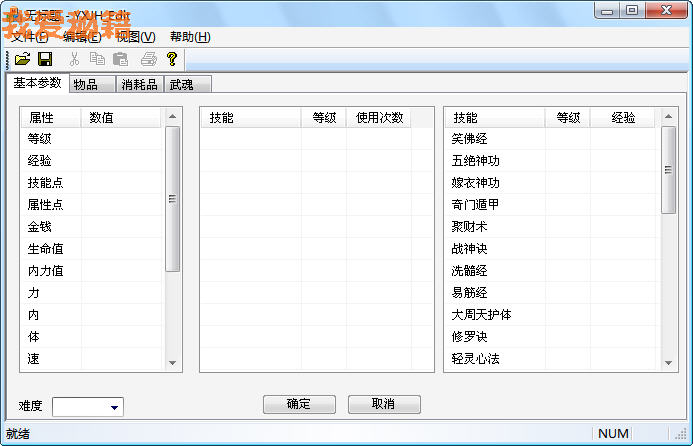Open the 难度 dropdown
Image resolution: width=693 pixels, height=446 pixels.
(115, 407)
